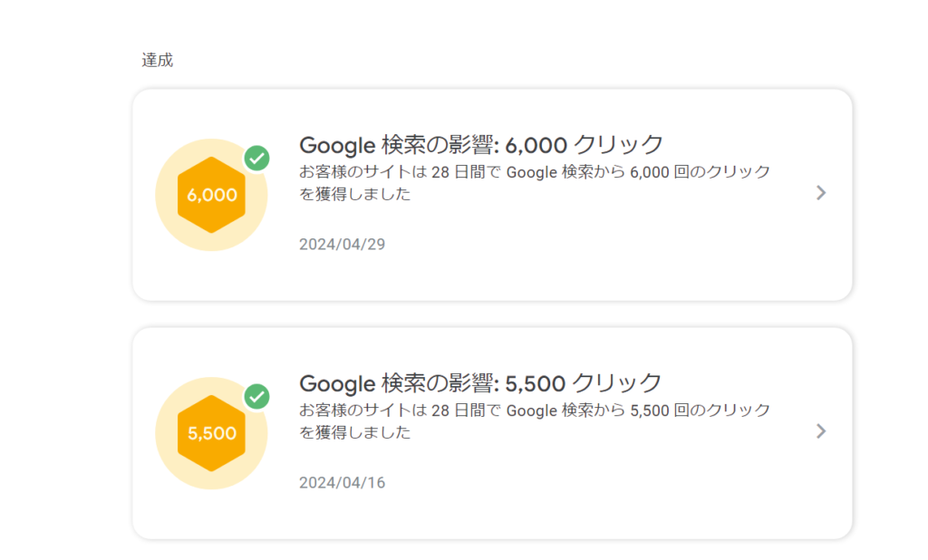Image resolution: width=928 pixels, height=560 pixels.
Task: Click the date 2024/04/29
Action: coord(342,244)
